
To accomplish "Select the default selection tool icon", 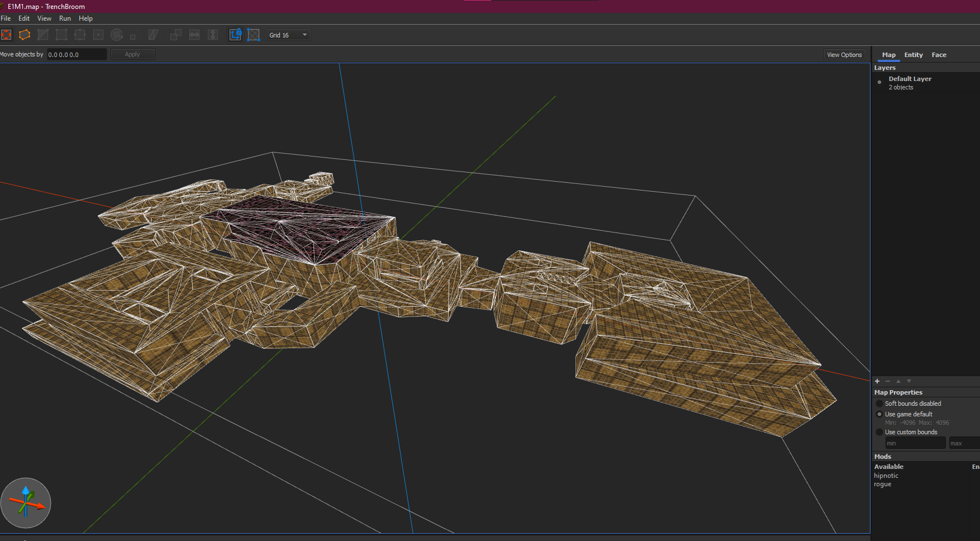I will 6,35.
